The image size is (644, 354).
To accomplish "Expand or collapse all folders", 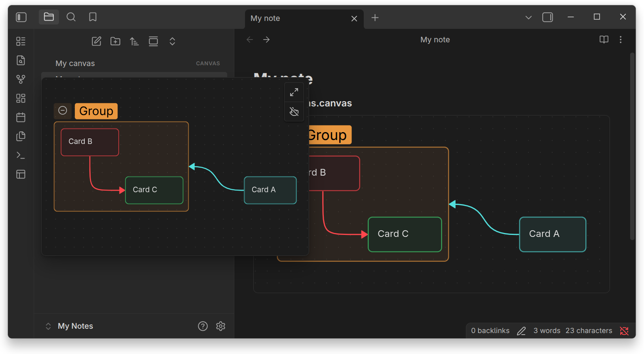I will click(x=173, y=41).
